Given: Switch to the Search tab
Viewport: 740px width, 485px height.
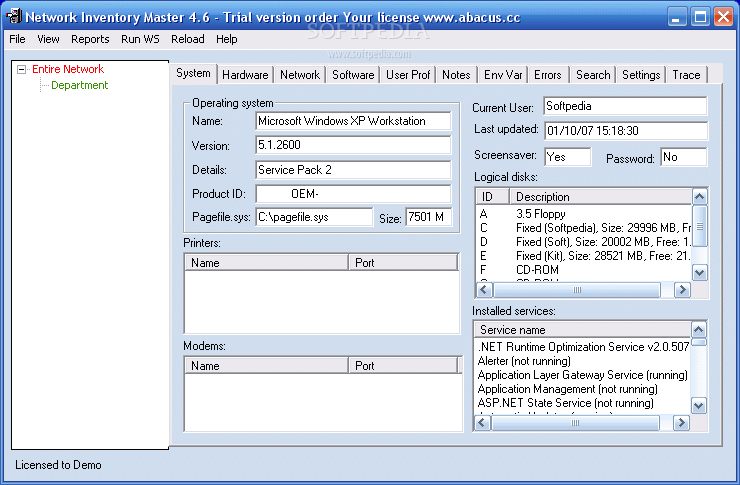Looking at the screenshot, I should pyautogui.click(x=593, y=75).
